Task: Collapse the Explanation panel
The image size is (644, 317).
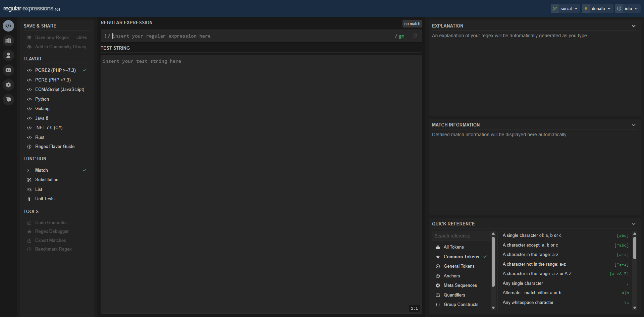Action: coord(634,26)
